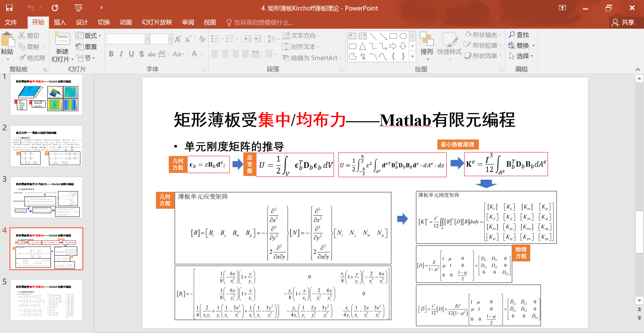644x333 pixels.
Task: Toggle underline formatting
Action: [x=131, y=54]
